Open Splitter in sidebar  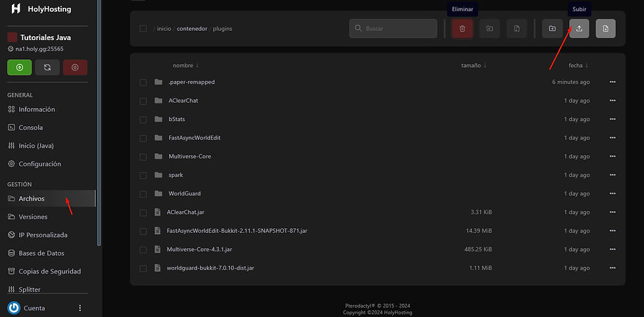(x=30, y=289)
